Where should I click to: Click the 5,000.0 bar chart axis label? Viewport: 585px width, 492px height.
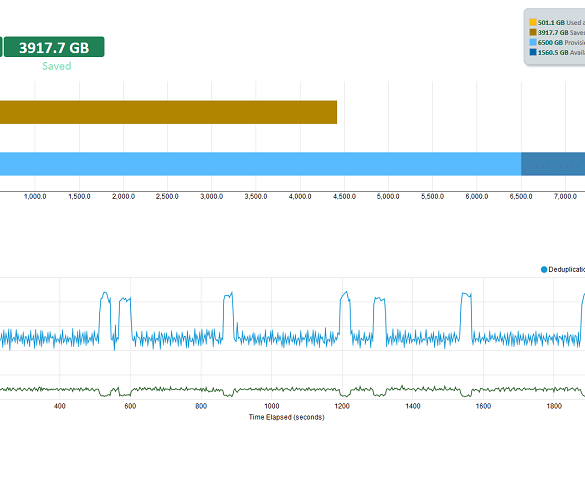[x=388, y=197]
